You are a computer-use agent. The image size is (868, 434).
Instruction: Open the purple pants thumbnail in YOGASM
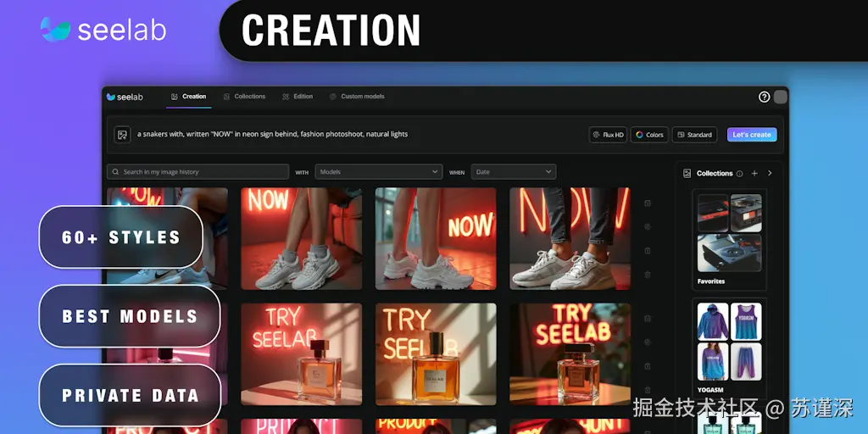746,361
